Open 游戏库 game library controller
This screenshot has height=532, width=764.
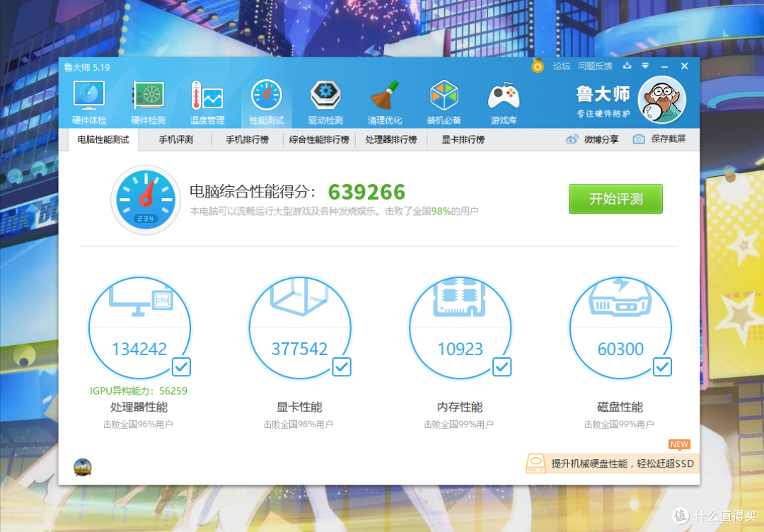point(504,103)
